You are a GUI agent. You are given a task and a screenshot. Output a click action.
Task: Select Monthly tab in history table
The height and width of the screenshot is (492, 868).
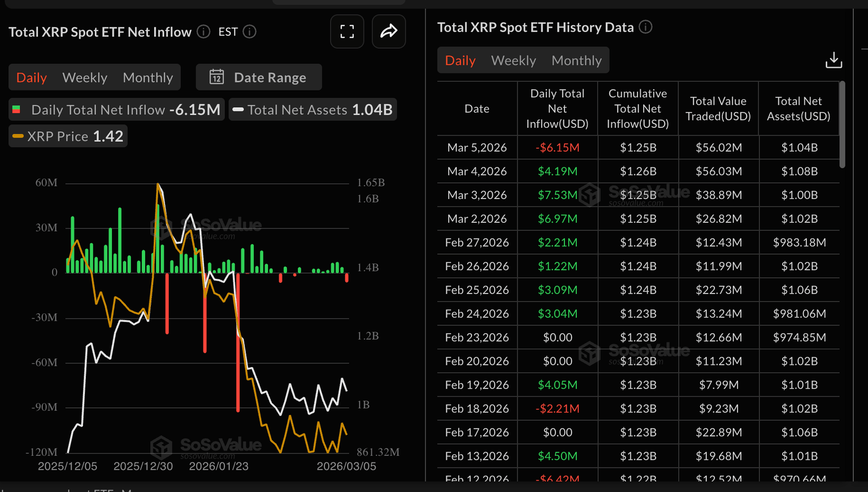[x=576, y=61]
